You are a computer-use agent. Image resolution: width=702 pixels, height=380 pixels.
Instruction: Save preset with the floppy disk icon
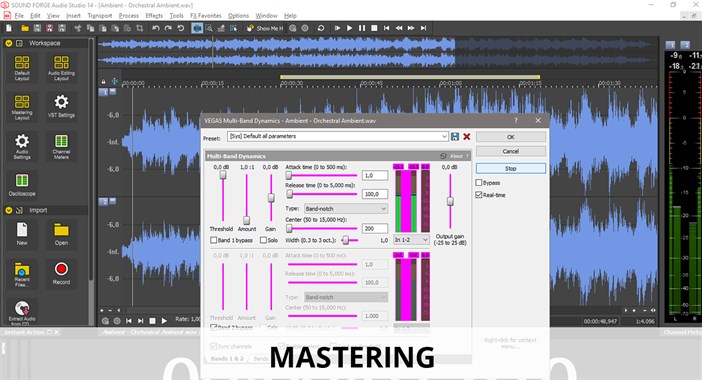pyautogui.click(x=455, y=137)
